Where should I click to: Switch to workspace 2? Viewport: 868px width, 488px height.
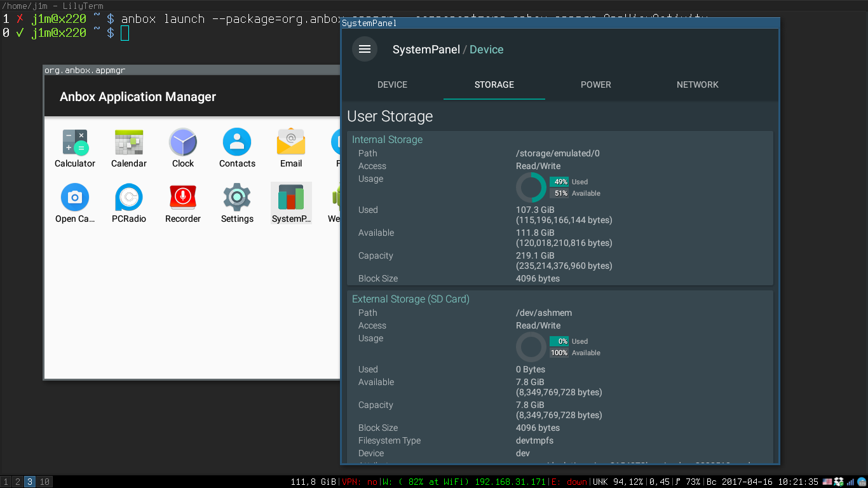point(18,482)
